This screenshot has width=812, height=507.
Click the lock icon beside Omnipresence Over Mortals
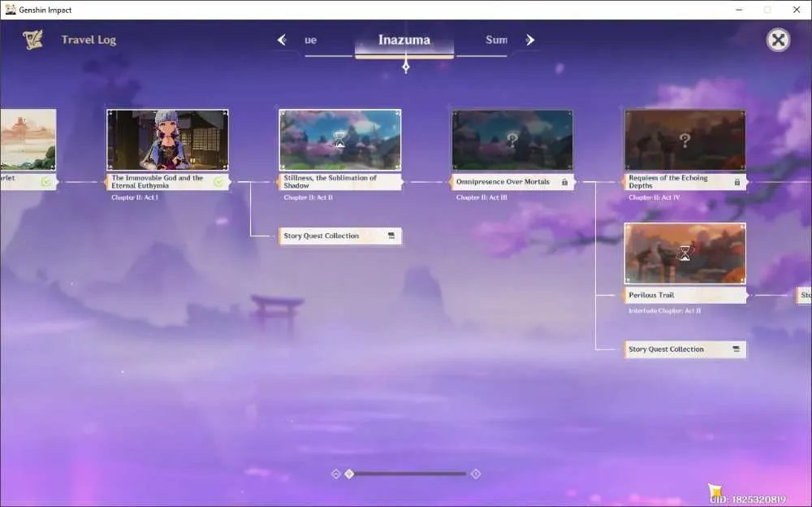click(x=564, y=182)
